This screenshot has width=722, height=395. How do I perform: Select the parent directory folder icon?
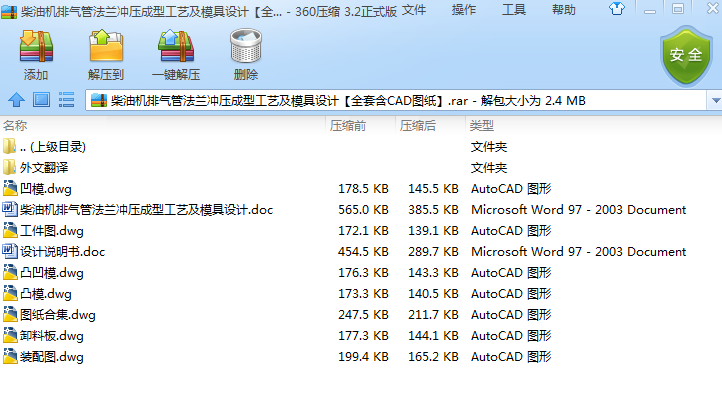[9, 146]
